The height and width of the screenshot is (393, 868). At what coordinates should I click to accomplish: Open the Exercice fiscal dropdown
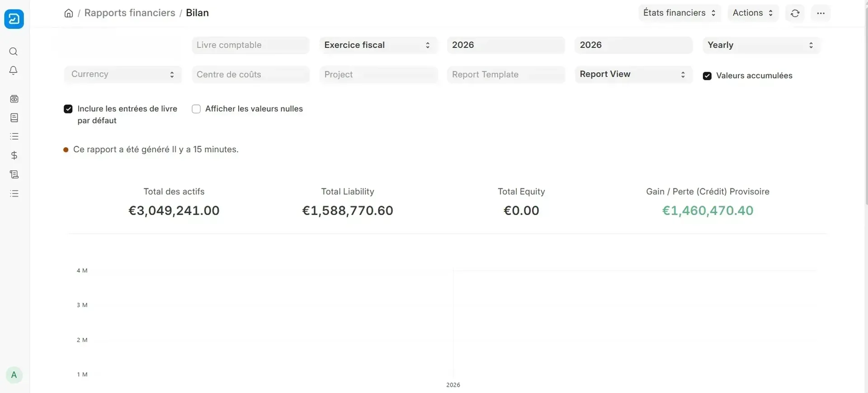tap(378, 45)
